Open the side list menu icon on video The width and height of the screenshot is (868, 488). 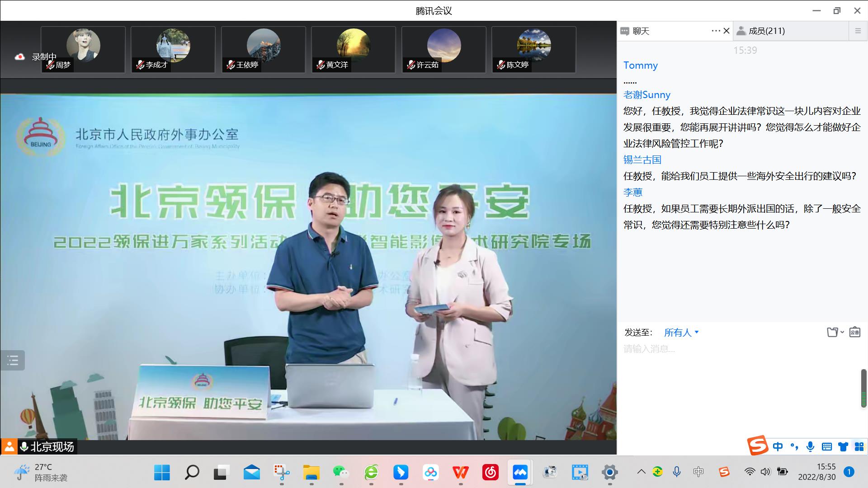click(13, 360)
